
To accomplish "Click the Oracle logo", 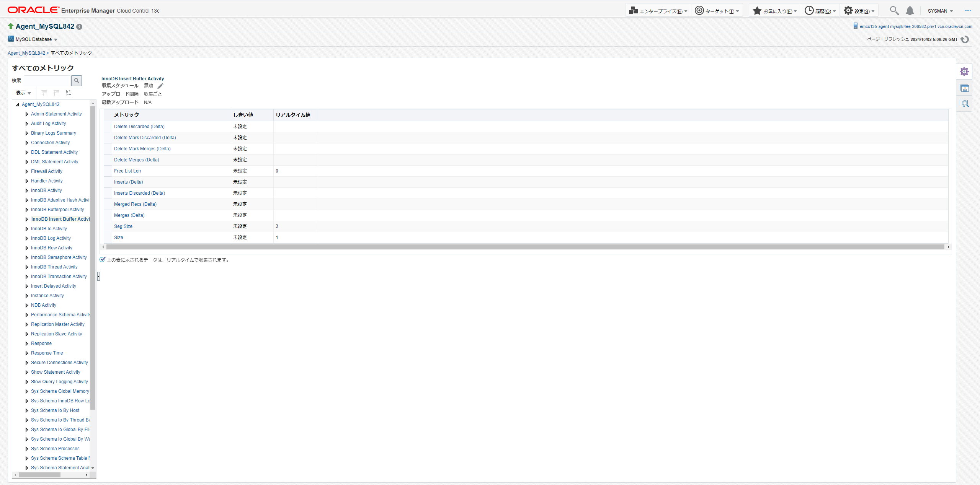I will tap(33, 10).
